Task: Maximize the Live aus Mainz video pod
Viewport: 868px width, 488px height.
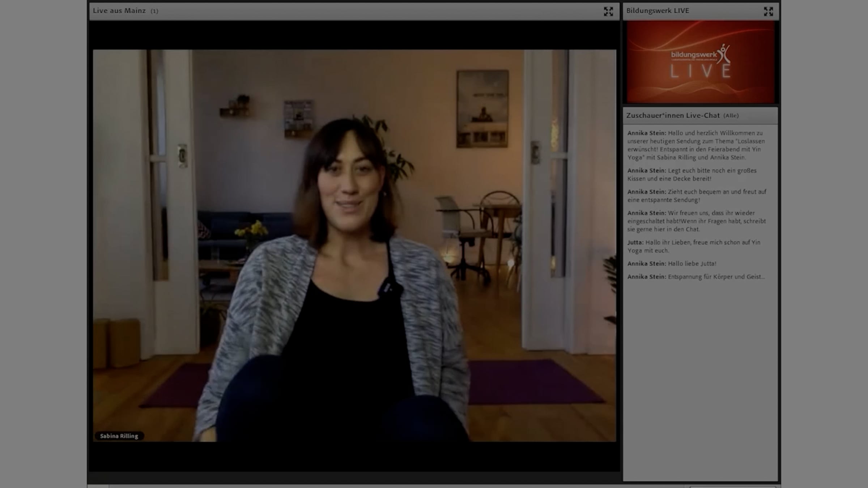Action: (608, 12)
